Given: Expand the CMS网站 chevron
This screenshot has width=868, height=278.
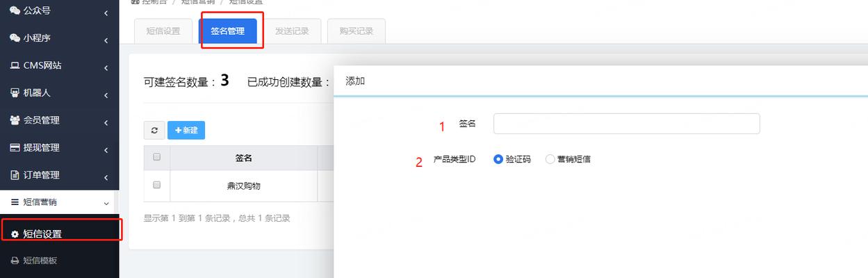Looking at the screenshot, I should coord(106,68).
